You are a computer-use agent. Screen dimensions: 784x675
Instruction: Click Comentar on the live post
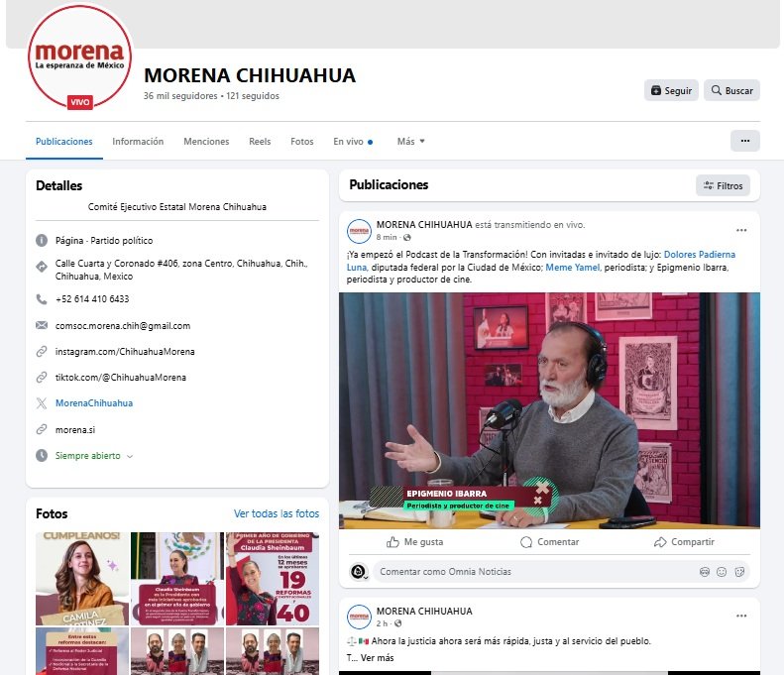coord(549,542)
